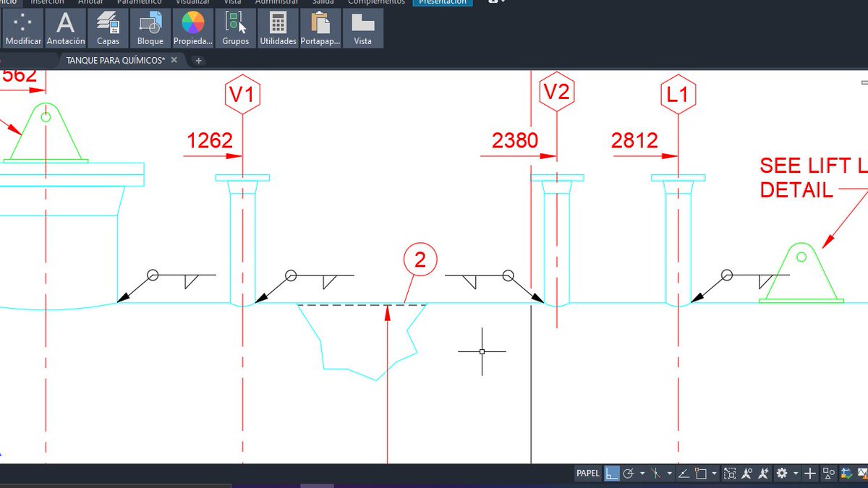
Task: Open the polar tracking angle dropdown
Action: 642,473
